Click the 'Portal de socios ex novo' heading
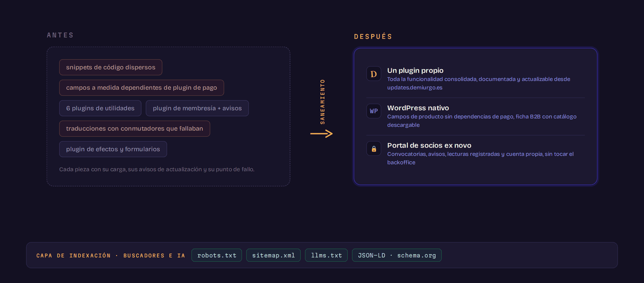Viewport: 644px width, 283px height. 429,145
